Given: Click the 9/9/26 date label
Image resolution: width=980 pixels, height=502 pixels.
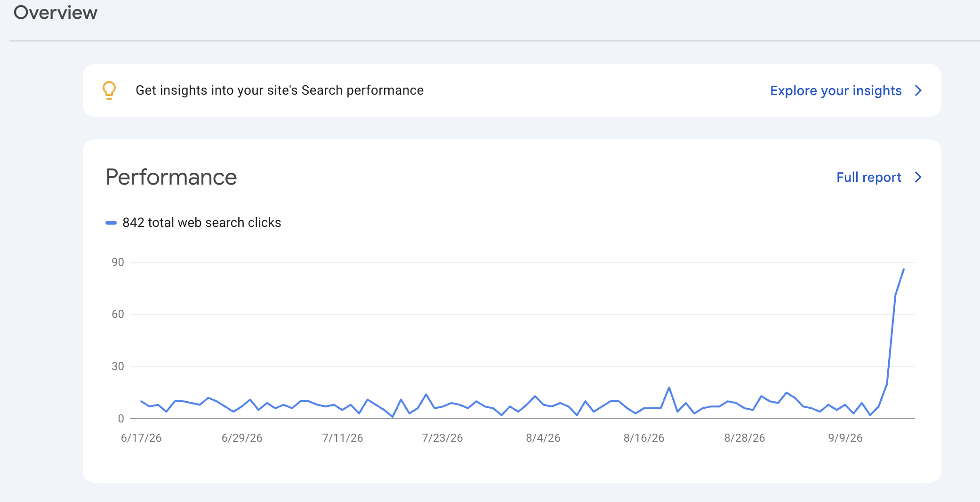Looking at the screenshot, I should click(845, 438).
